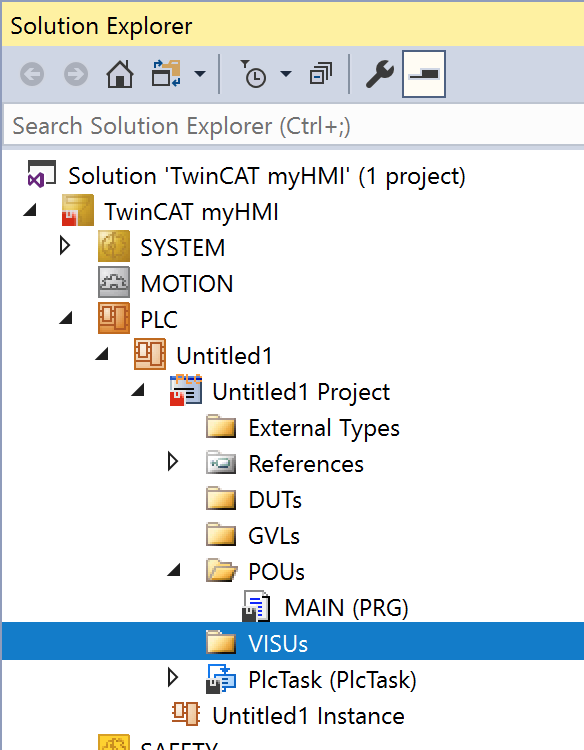Click the PlcTask task icon
This screenshot has height=750, width=584.
221,679
